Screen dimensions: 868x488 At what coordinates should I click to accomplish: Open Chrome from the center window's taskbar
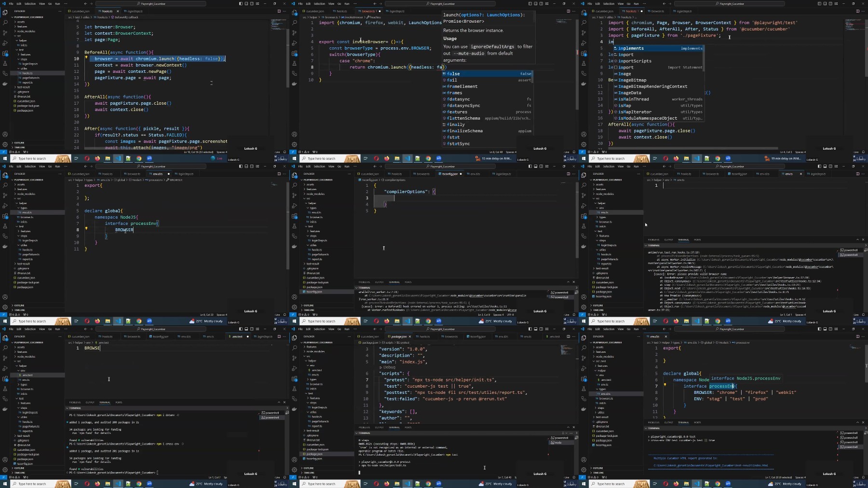coord(428,321)
